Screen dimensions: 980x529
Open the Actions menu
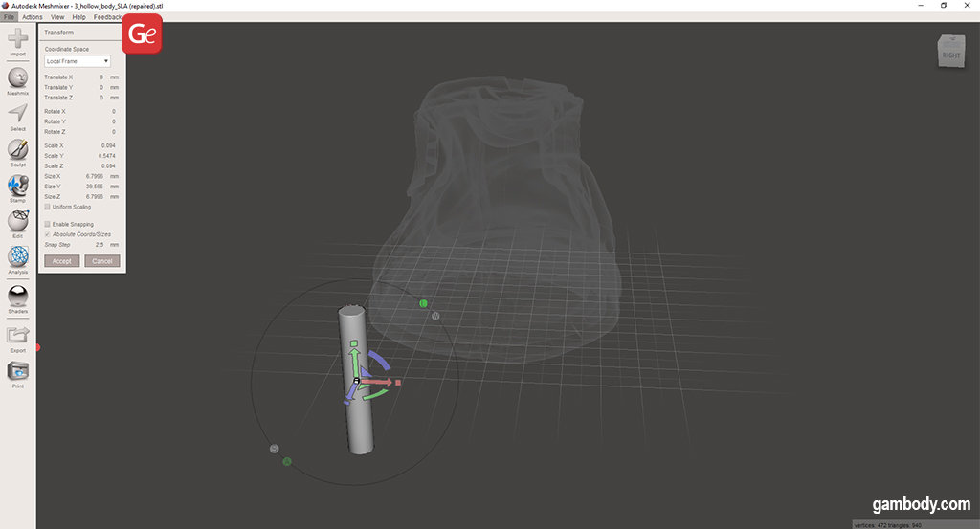(32, 17)
